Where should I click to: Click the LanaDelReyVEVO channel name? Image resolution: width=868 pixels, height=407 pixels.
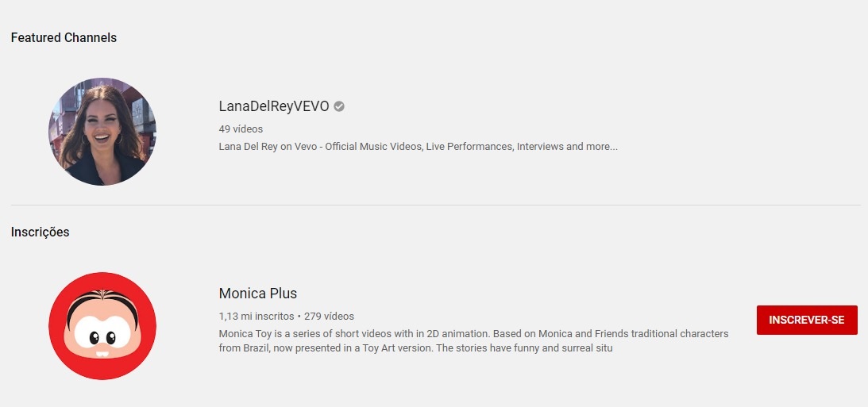(x=274, y=106)
